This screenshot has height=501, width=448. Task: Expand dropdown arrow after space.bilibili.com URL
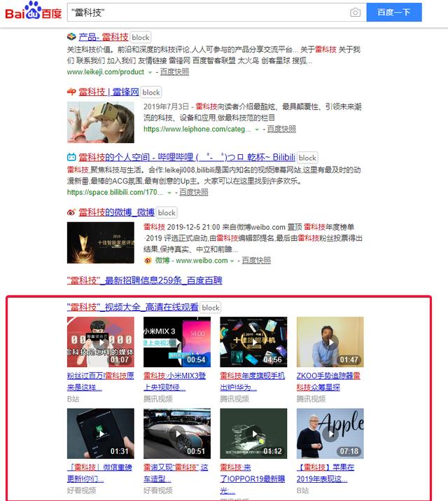(x=169, y=193)
